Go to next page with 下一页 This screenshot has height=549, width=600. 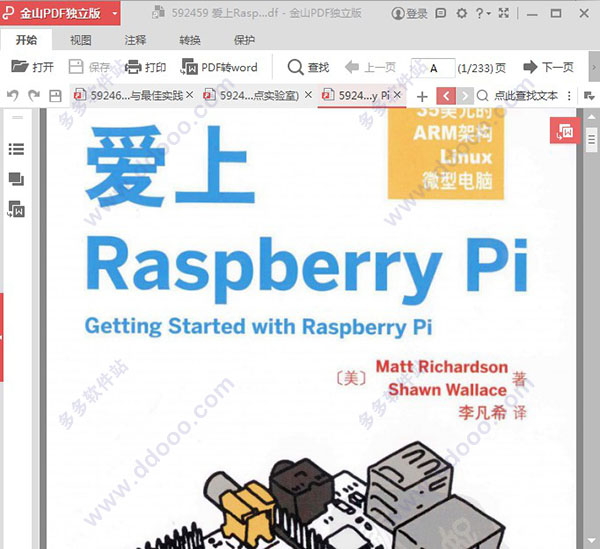(548, 67)
